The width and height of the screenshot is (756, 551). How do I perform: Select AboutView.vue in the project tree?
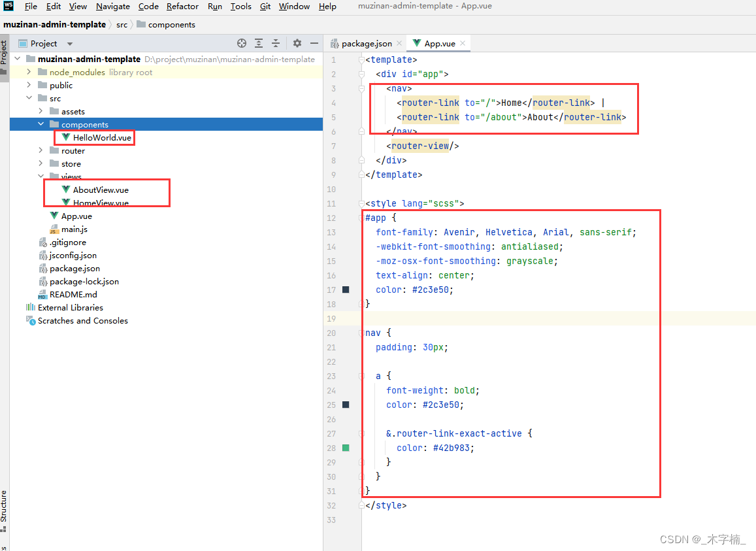pos(101,190)
